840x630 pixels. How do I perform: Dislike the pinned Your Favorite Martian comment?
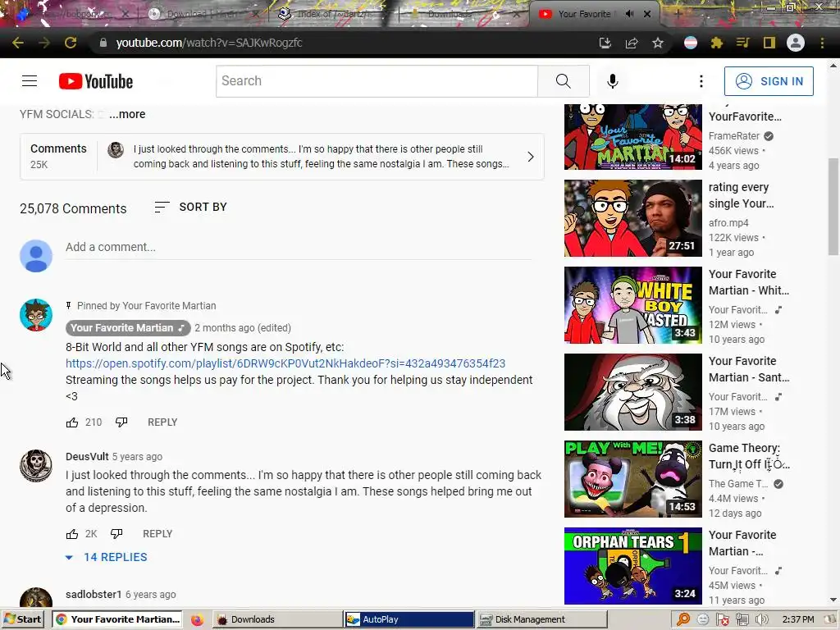pyautogui.click(x=121, y=422)
